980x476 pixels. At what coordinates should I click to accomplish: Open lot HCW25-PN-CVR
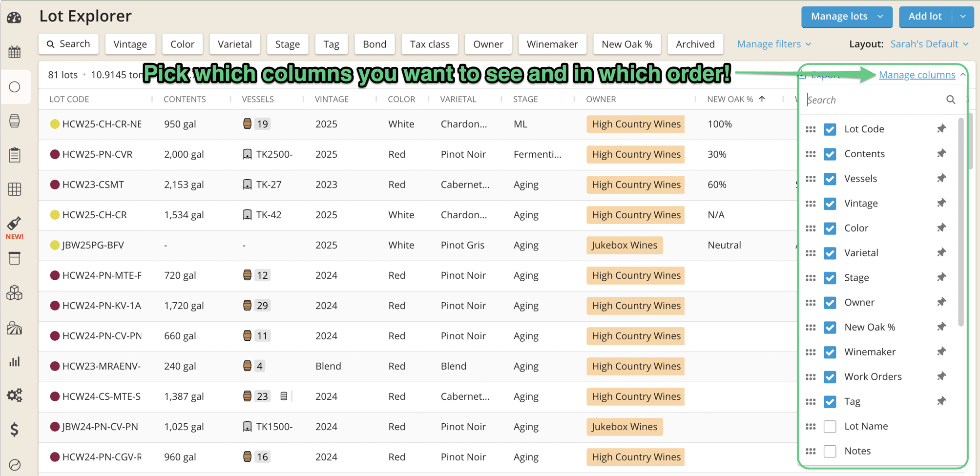pyautogui.click(x=98, y=154)
